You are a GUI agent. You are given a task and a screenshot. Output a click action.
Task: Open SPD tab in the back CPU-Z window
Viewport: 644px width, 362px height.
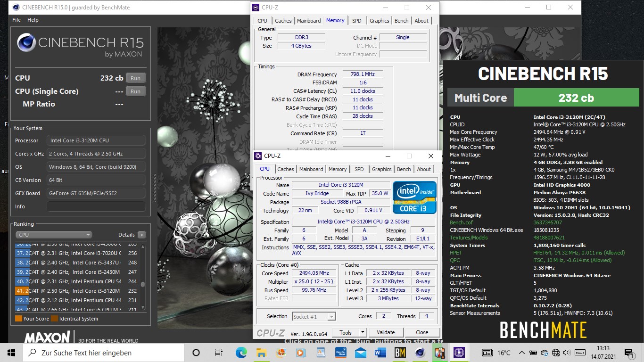[x=357, y=21]
